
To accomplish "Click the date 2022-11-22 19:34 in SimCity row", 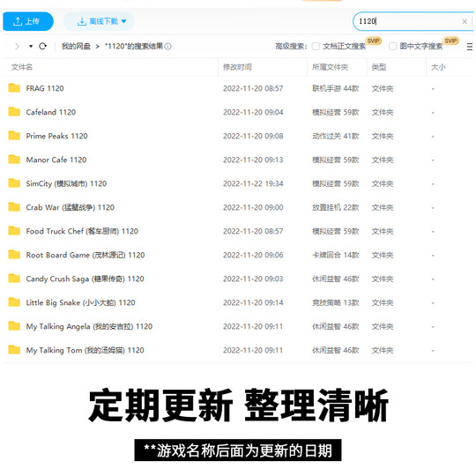I will point(253,183).
